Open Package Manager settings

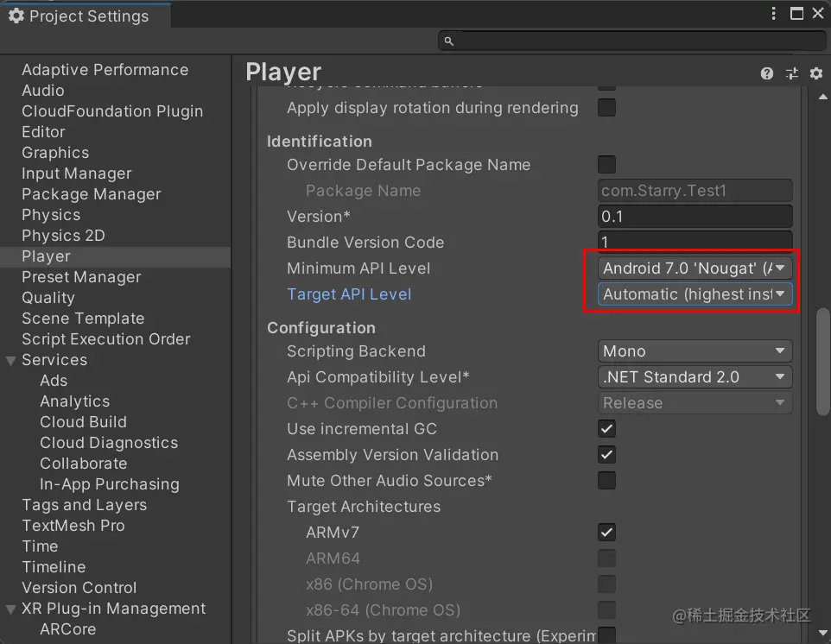pyautogui.click(x=92, y=194)
